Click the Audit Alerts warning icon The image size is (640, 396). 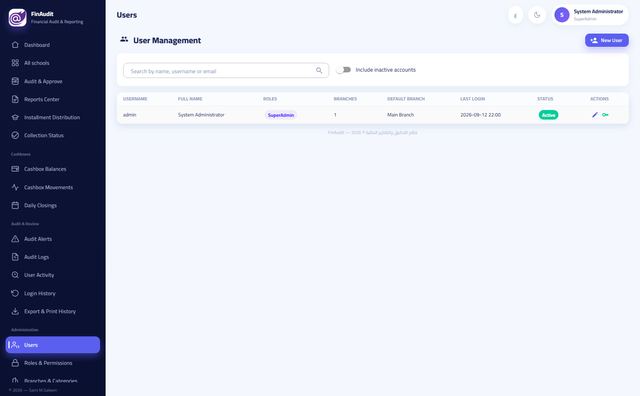[15, 239]
